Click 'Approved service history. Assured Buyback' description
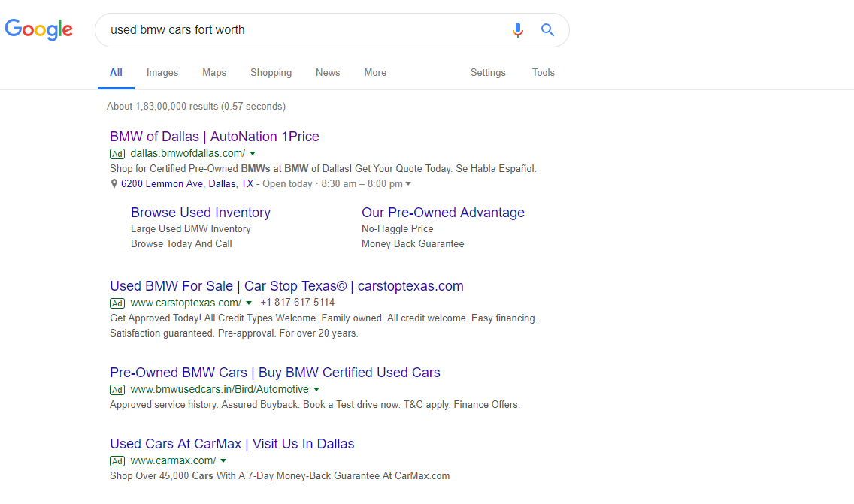 point(315,405)
